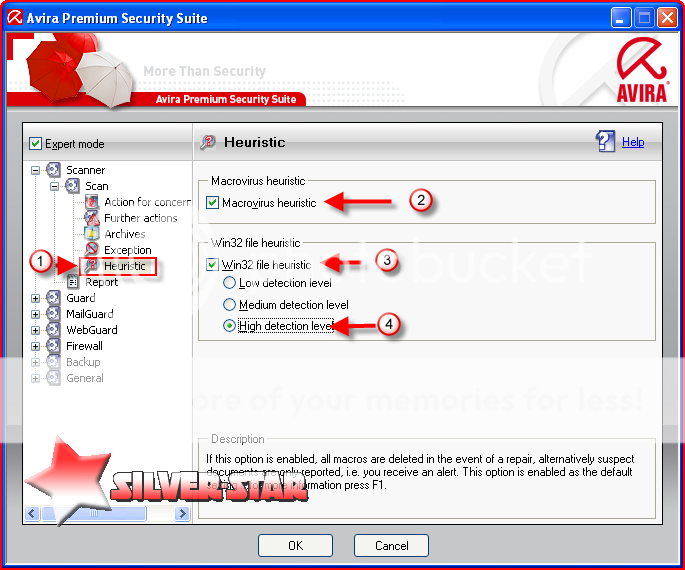Choose Medium detection level option
Screen dimensions: 685x570
(229, 304)
